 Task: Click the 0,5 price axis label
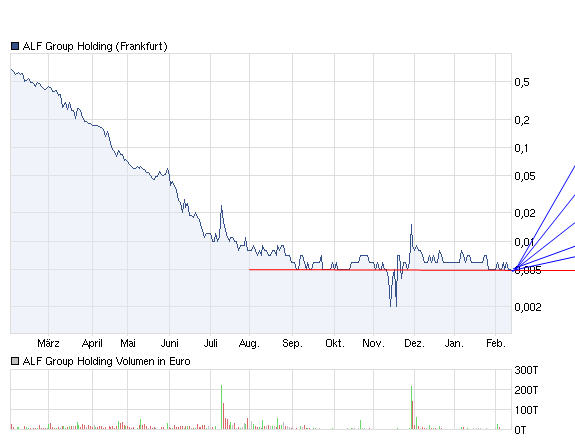click(x=522, y=82)
